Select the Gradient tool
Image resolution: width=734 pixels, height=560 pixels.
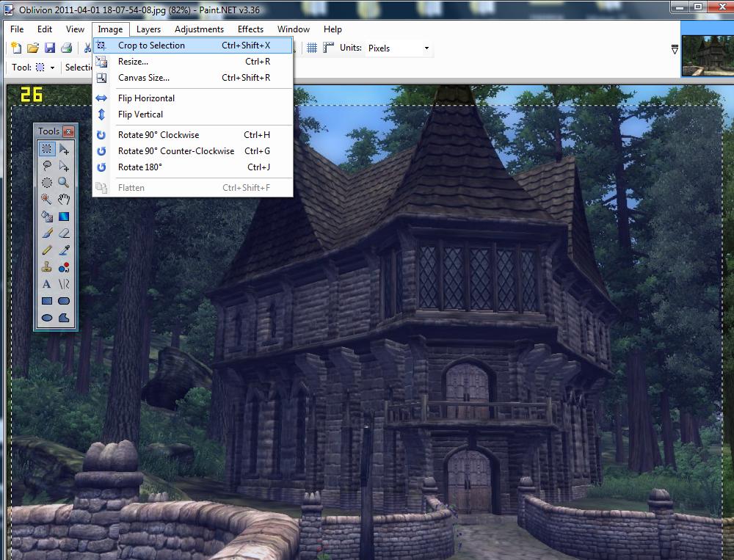(64, 217)
